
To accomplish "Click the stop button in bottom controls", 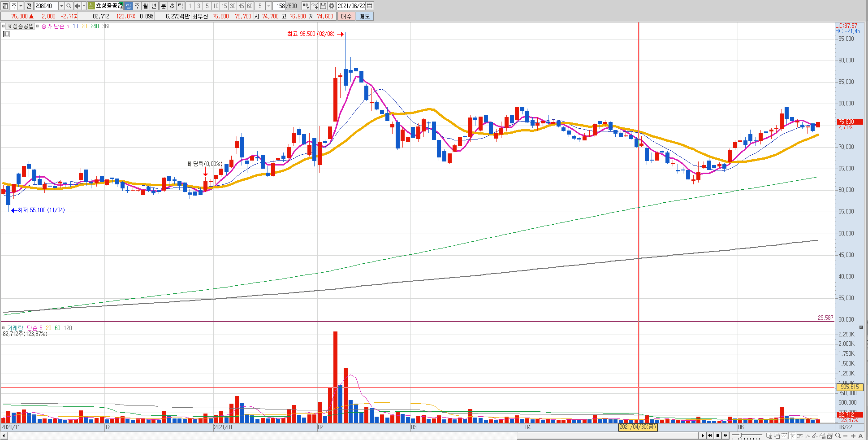I will tap(718, 436).
